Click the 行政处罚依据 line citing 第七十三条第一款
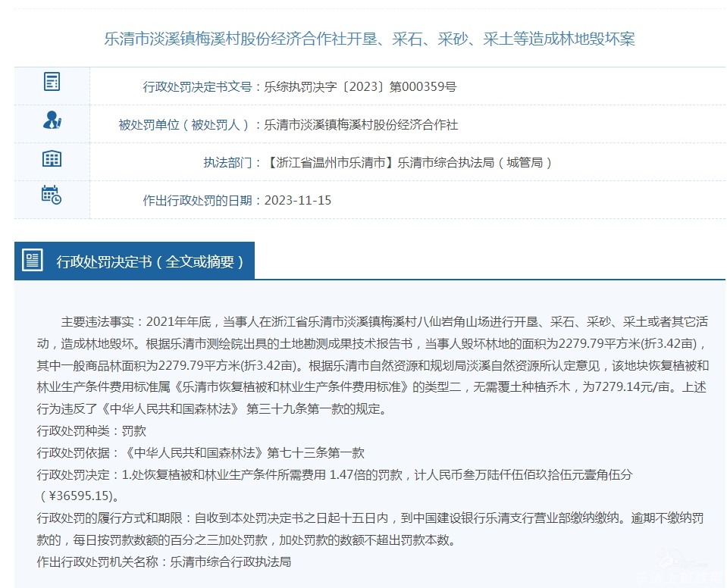The image size is (727, 588). point(201,453)
